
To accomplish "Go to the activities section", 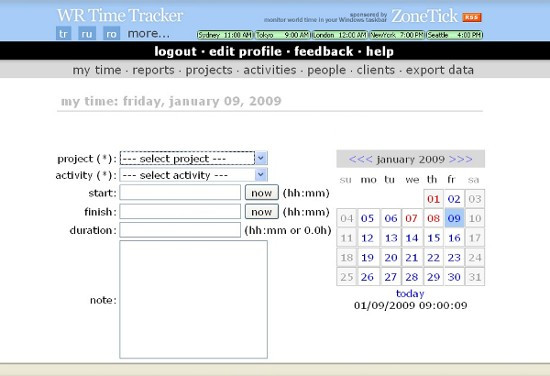I will [270, 70].
